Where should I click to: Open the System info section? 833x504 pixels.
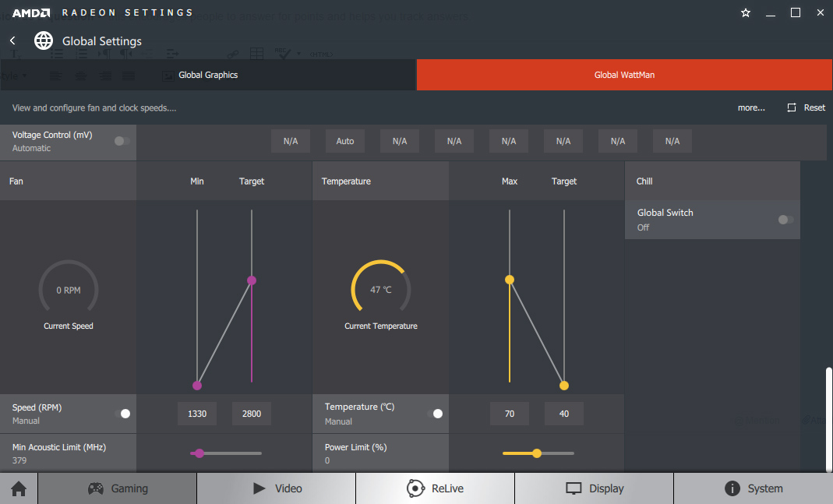pos(753,488)
